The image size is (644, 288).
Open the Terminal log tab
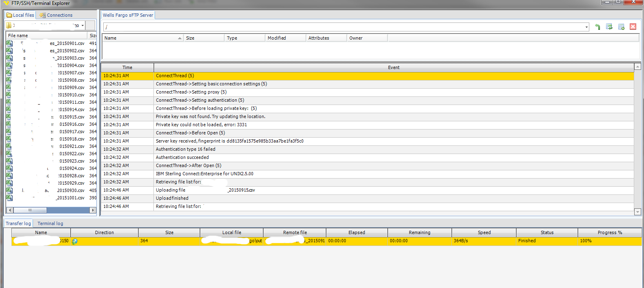pos(50,223)
